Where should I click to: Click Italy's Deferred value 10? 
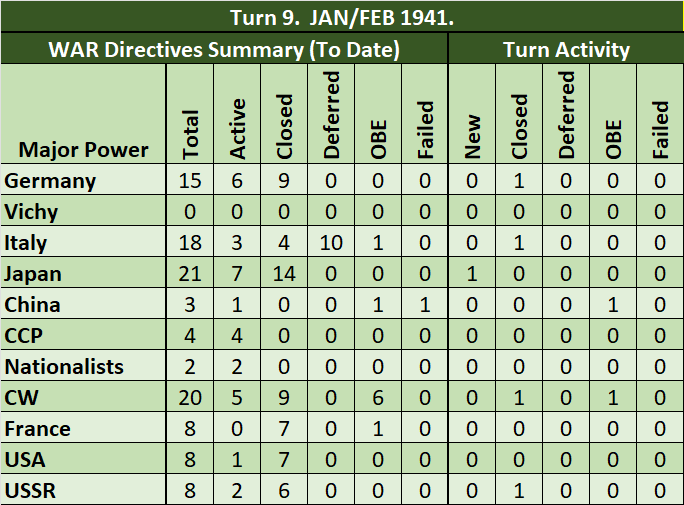click(331, 242)
